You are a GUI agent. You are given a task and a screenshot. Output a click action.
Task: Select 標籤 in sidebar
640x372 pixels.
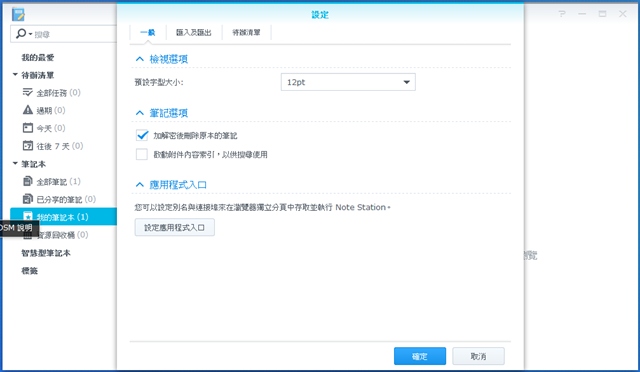tap(29, 271)
